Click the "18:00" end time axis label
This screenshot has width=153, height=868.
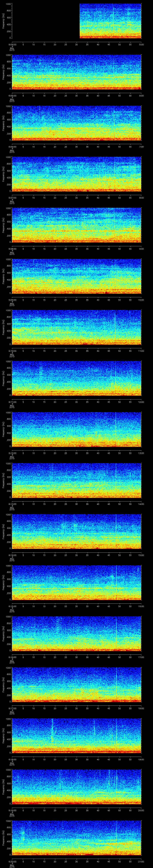click(141, 708)
